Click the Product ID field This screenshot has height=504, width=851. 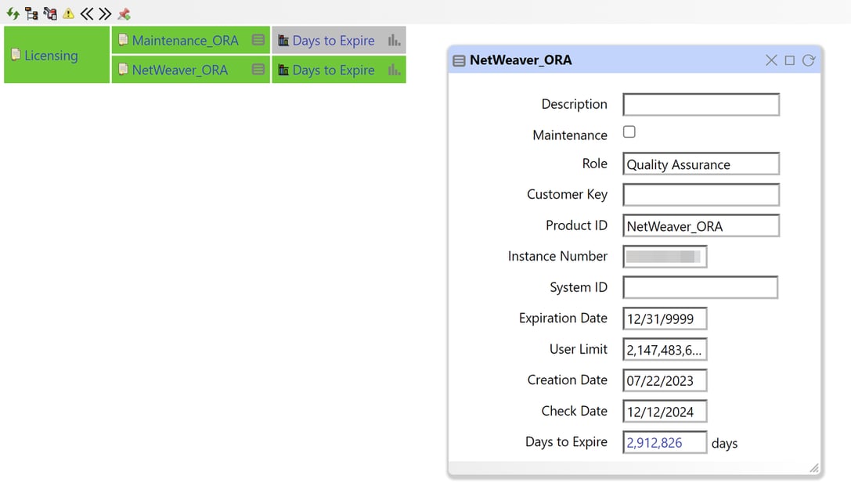(701, 225)
